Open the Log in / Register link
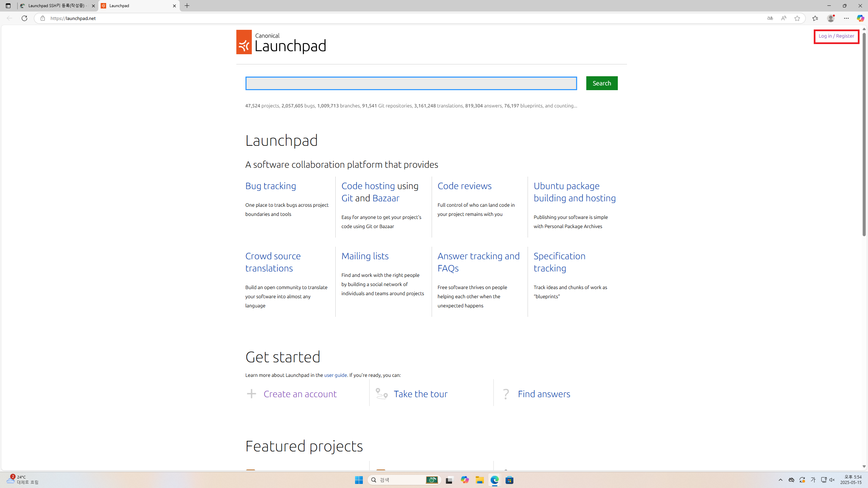The width and height of the screenshot is (868, 488). point(836,36)
